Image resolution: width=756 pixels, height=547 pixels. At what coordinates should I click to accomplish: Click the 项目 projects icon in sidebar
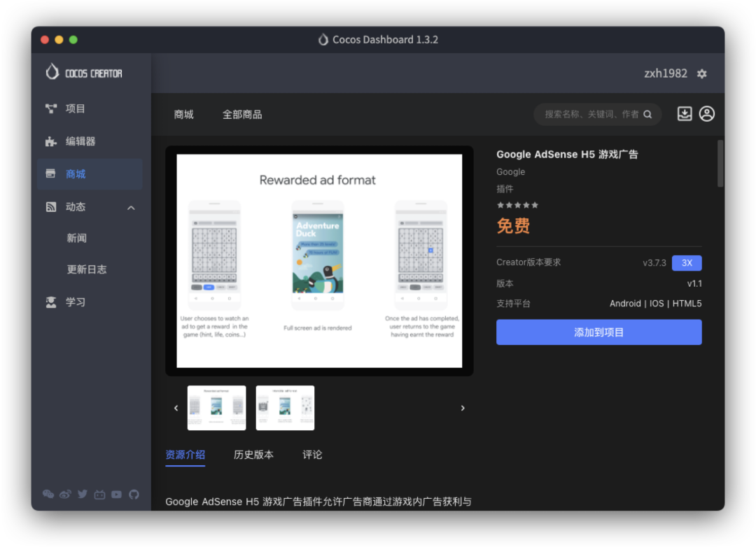point(50,108)
